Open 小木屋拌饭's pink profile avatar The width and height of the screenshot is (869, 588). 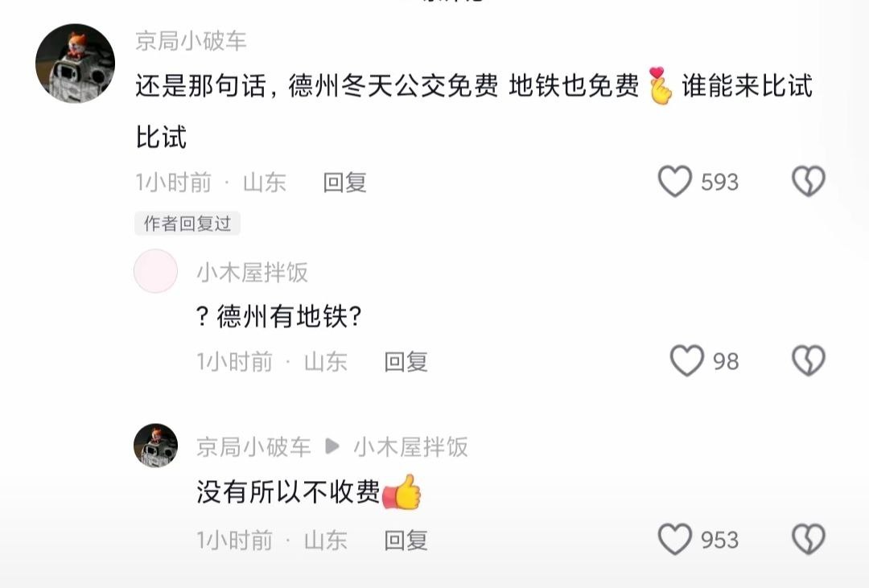click(156, 271)
